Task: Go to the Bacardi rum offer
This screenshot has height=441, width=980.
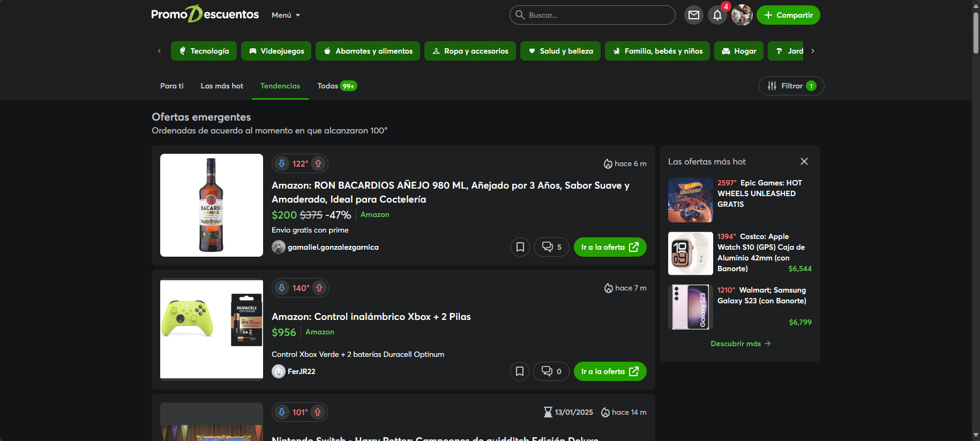Action: (x=610, y=247)
